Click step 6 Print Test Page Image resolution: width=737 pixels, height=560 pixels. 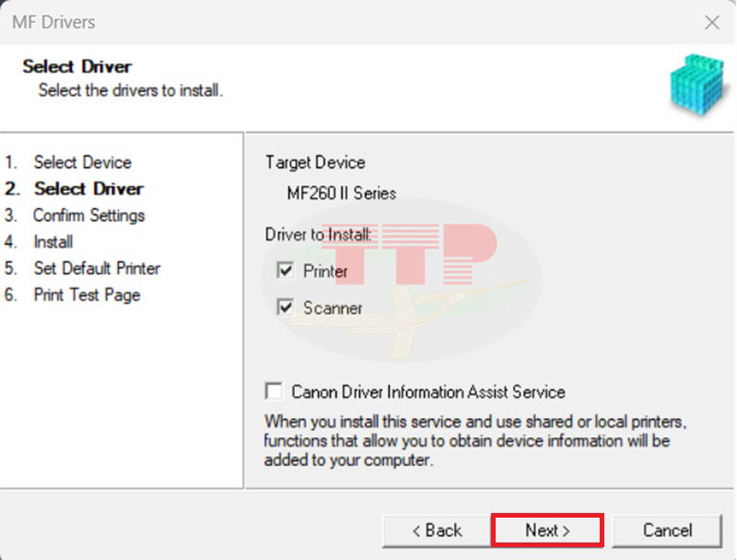(87, 296)
